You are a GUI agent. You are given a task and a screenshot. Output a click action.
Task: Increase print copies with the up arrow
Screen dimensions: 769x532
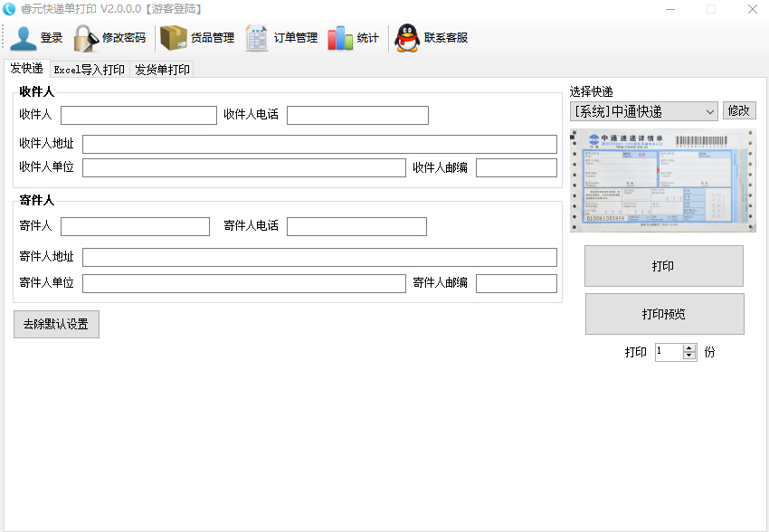(x=689, y=348)
